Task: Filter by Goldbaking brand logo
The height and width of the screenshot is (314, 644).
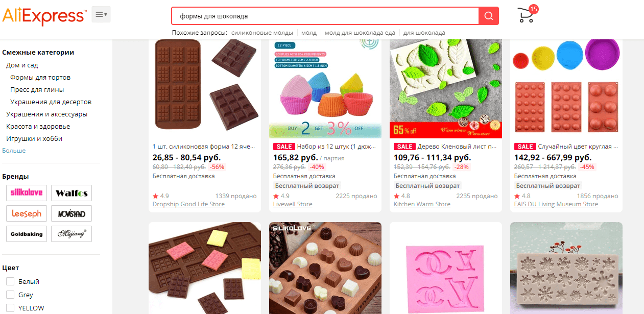Action: click(27, 234)
